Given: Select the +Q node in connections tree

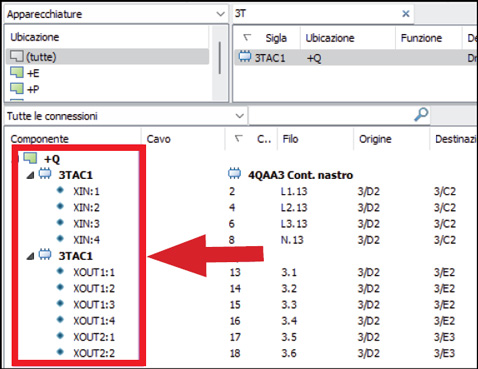Looking at the screenshot, I should (x=52, y=159).
